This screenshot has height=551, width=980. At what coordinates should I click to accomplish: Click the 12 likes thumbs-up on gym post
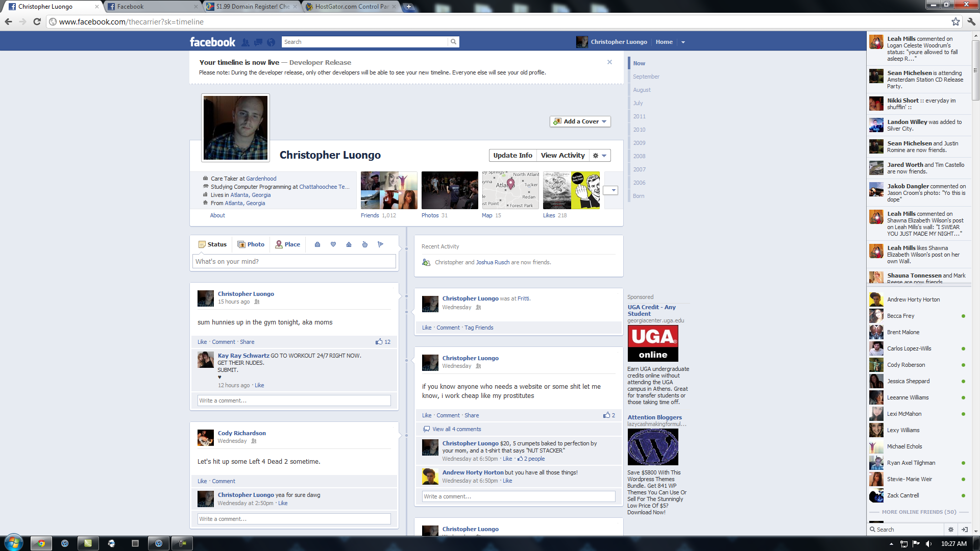(383, 342)
